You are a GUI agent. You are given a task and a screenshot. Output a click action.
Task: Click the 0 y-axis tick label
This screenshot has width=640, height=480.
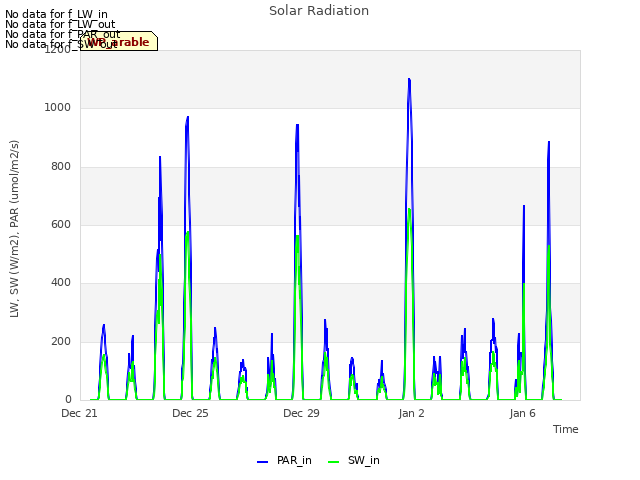point(68,399)
